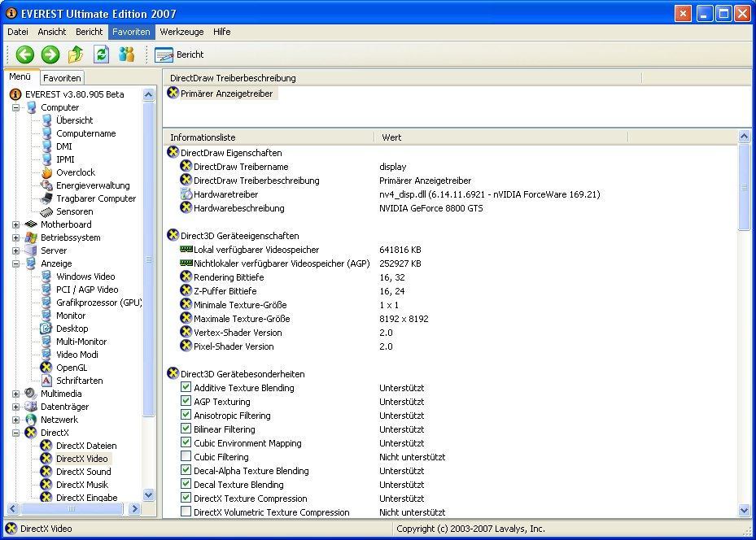The width and height of the screenshot is (756, 540).
Task: Click the Hardwaretreiber driver file icon
Action: pos(186,194)
